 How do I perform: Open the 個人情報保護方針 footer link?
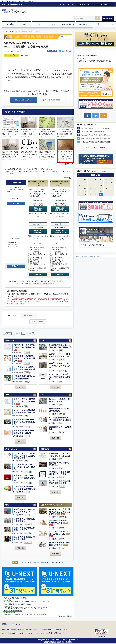click(x=17, y=629)
